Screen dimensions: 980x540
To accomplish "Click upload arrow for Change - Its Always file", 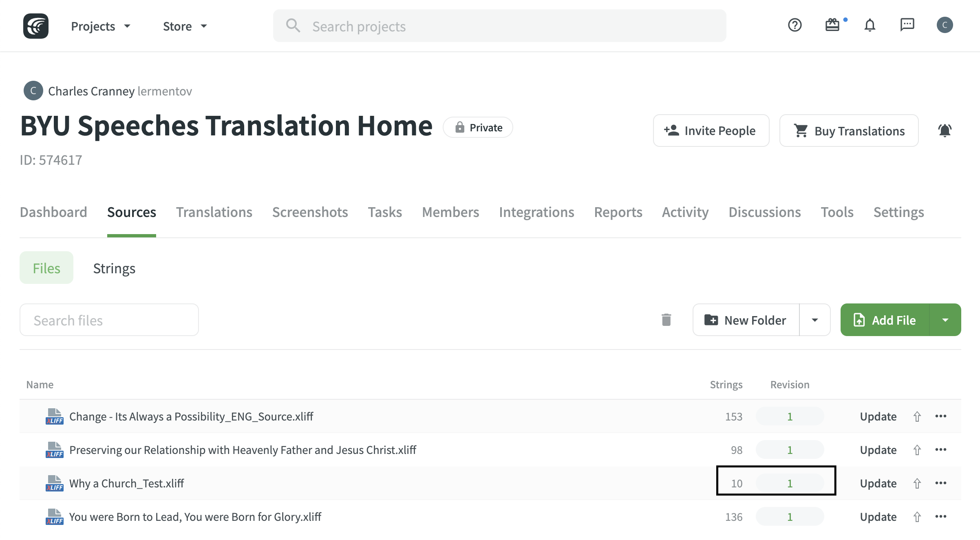I will (x=917, y=416).
